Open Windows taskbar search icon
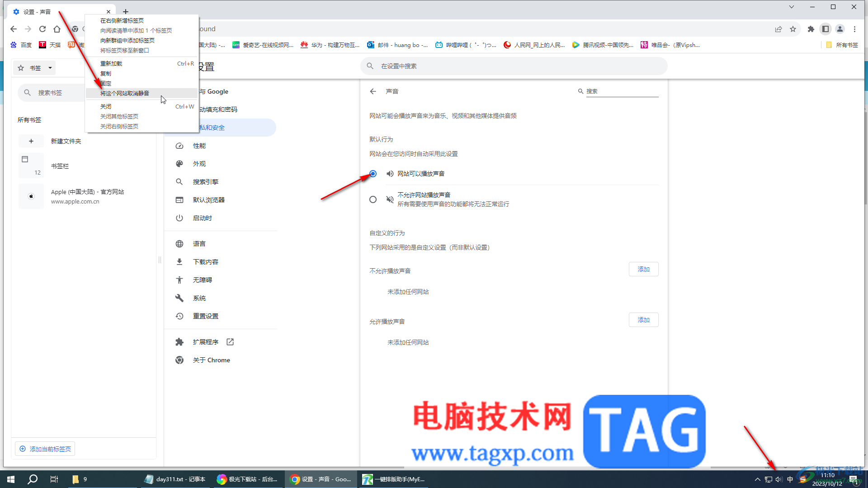 click(x=33, y=479)
